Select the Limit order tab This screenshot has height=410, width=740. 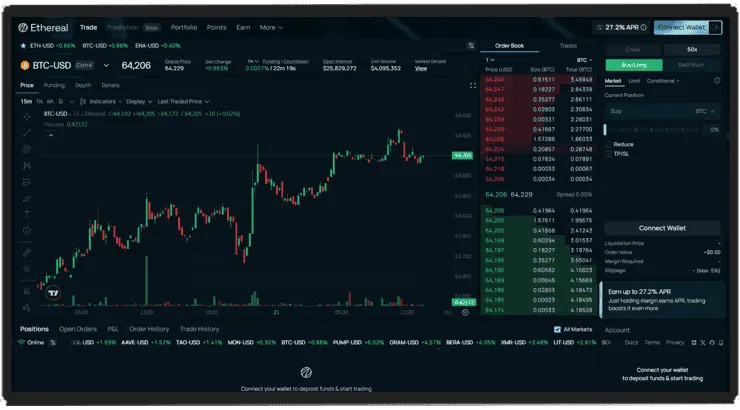pyautogui.click(x=634, y=81)
